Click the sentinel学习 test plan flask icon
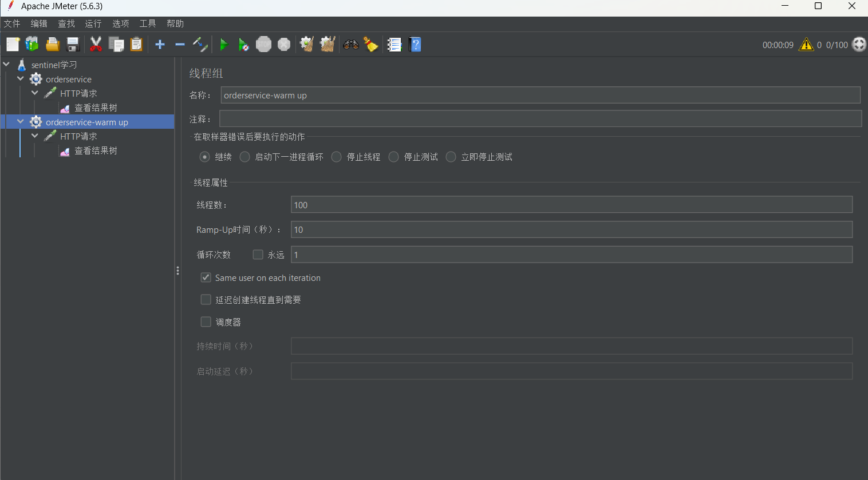 [22, 65]
